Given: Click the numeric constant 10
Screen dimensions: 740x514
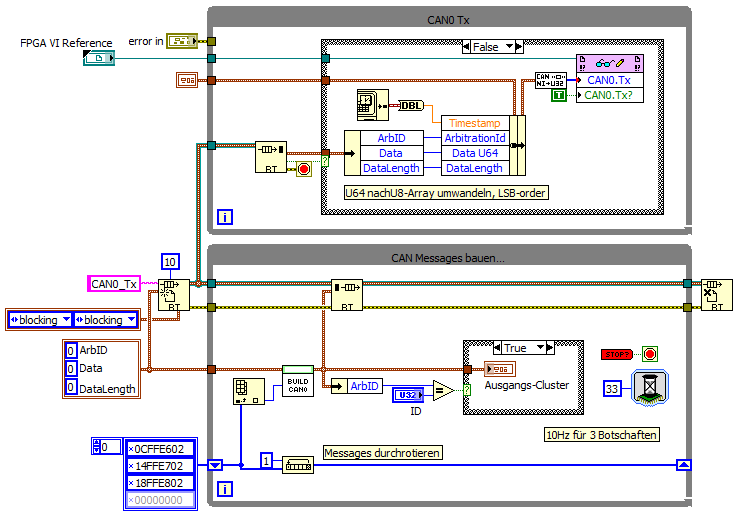Looking at the screenshot, I should [170, 261].
